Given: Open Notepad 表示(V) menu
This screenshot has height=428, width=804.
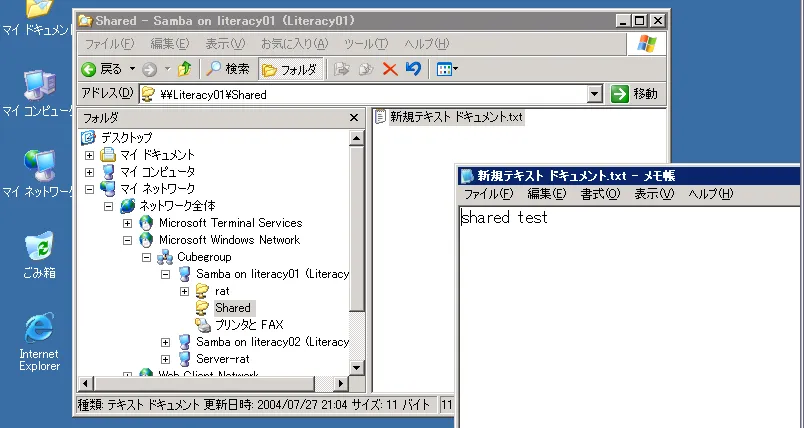Looking at the screenshot, I should click(x=654, y=194).
